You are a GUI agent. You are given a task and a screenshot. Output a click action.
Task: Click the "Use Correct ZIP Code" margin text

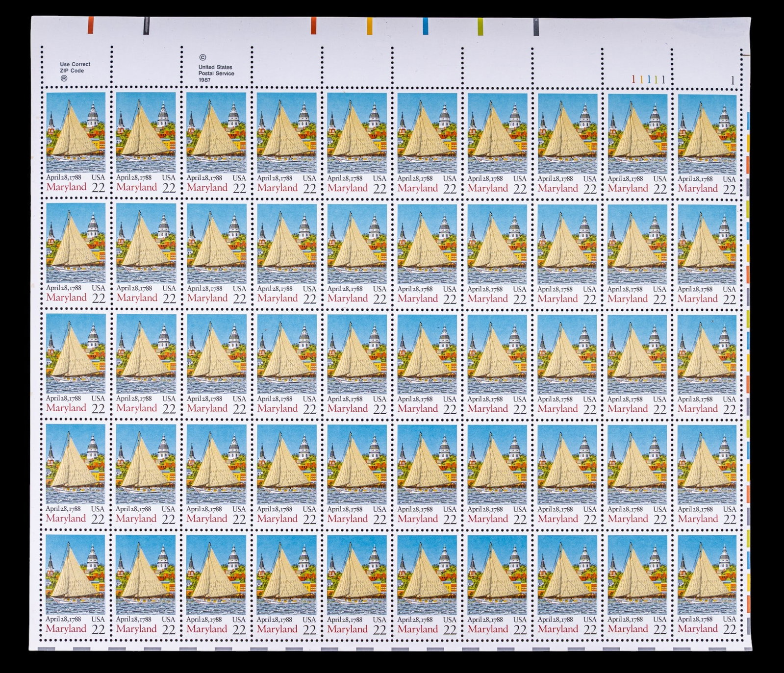(x=75, y=67)
